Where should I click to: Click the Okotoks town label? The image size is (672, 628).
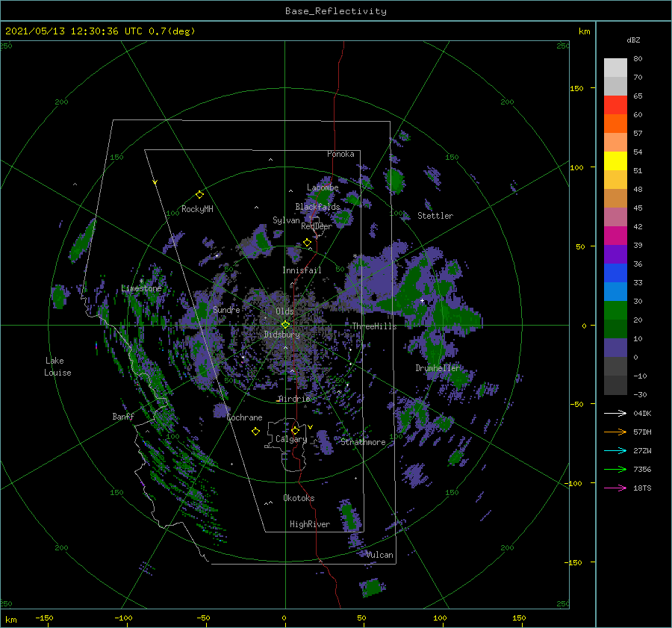point(299,498)
